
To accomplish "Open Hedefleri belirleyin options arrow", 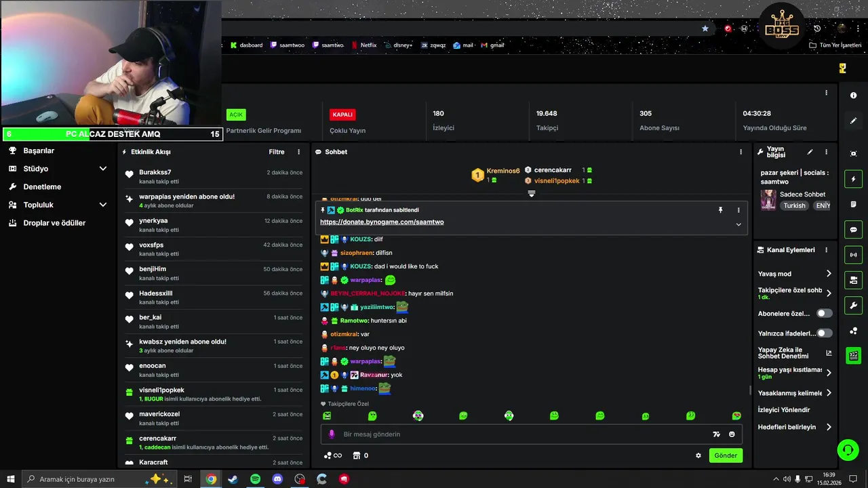I will pos(829,427).
